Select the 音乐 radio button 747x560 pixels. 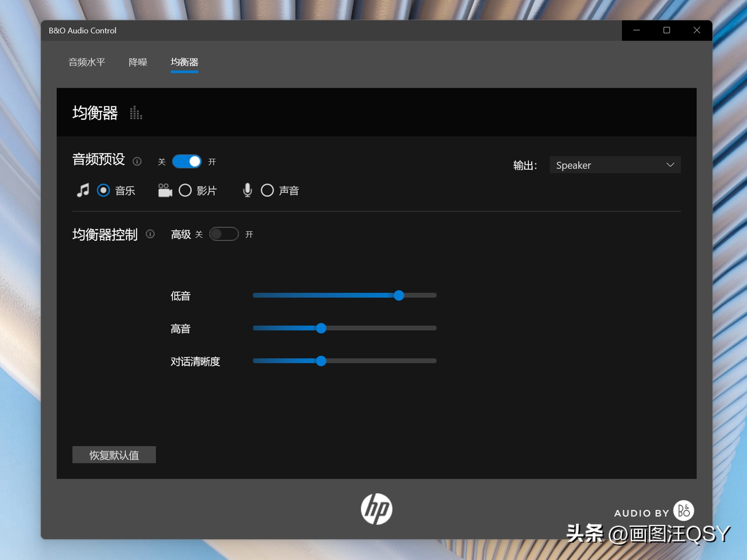(103, 190)
